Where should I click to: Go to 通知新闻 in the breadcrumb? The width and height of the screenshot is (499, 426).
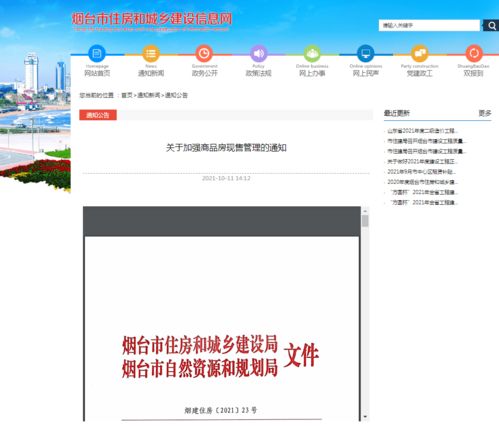[149, 95]
